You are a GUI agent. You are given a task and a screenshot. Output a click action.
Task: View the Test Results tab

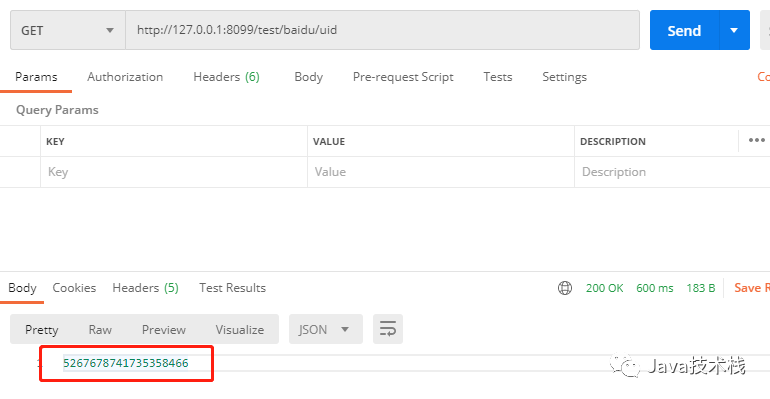pos(232,288)
